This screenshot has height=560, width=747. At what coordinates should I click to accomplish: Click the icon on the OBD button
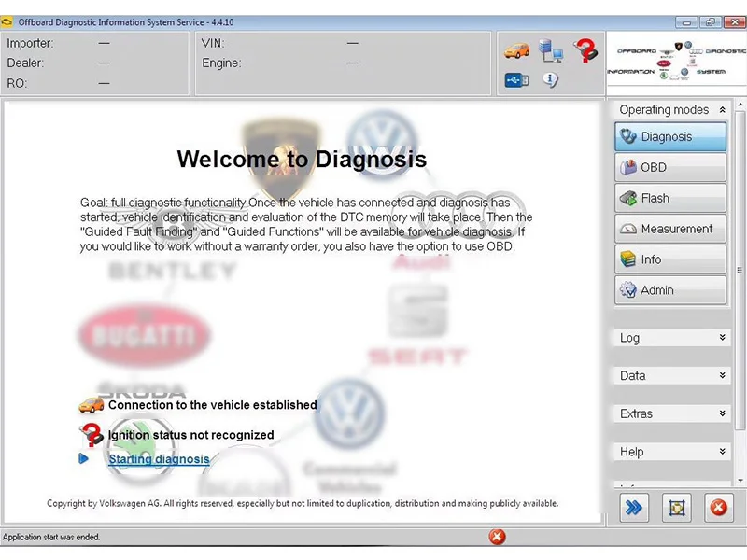[x=627, y=167]
